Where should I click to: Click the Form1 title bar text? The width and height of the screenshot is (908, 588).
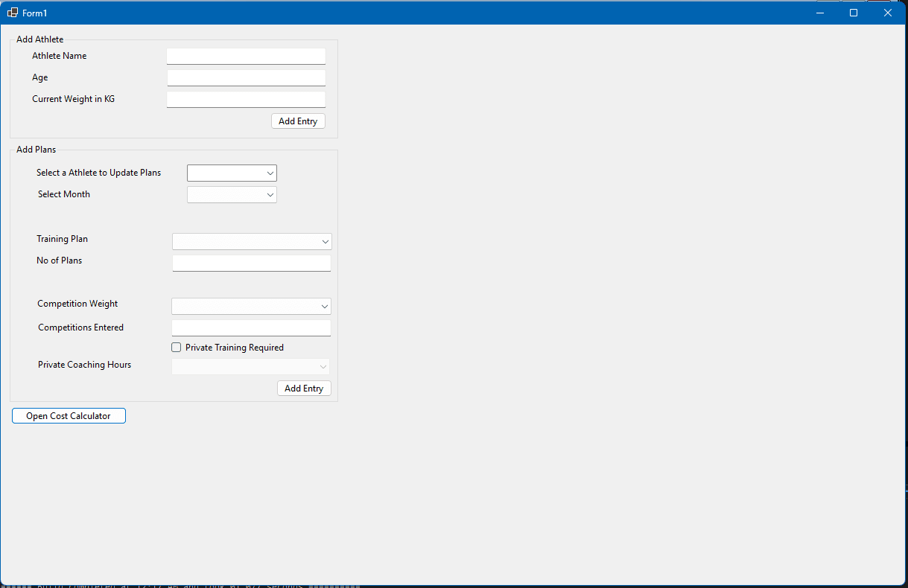(35, 13)
